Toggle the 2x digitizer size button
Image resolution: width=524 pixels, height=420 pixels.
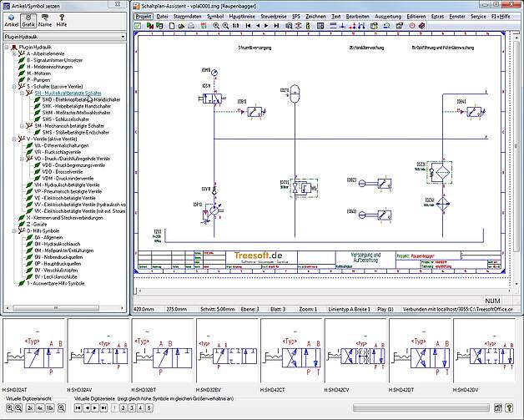30,407
